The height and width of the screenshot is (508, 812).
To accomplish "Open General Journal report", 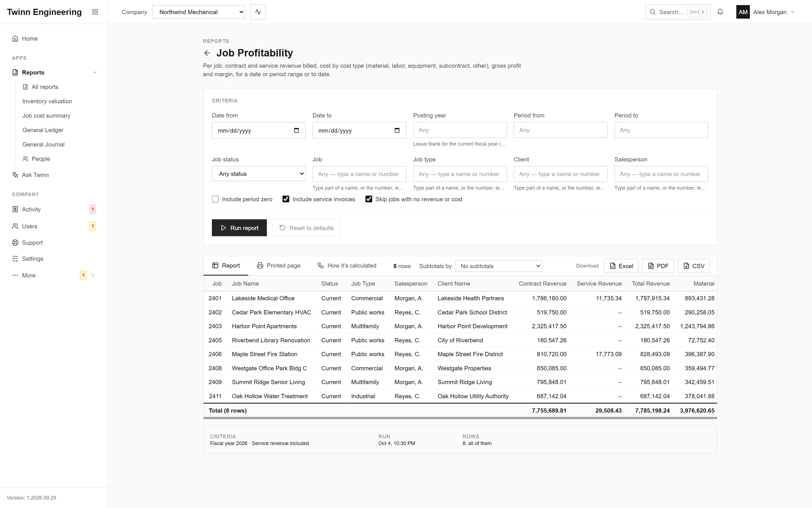I will pos(43,145).
